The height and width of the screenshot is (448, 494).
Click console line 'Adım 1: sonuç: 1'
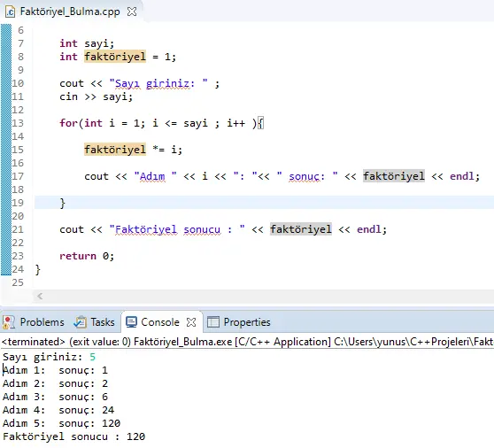[x=55, y=370]
